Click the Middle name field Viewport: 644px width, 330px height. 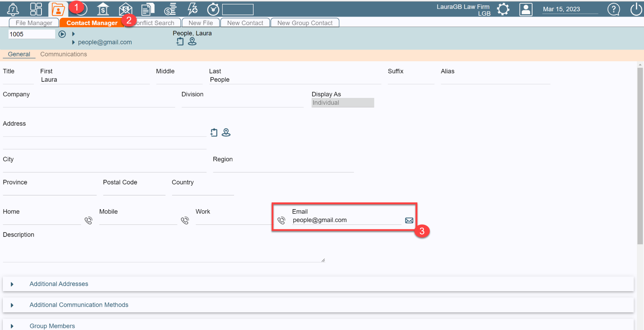coord(179,80)
